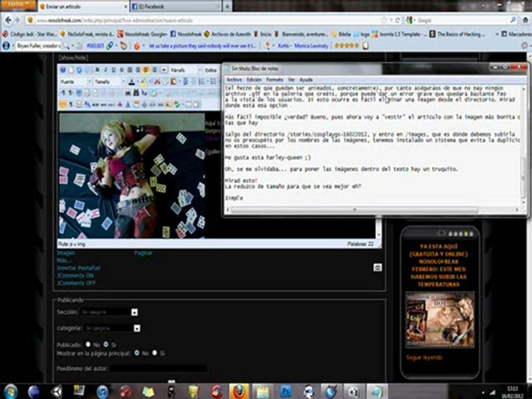This screenshot has width=532, height=399.
Task: Align text left in the editor
Action: [130, 70]
